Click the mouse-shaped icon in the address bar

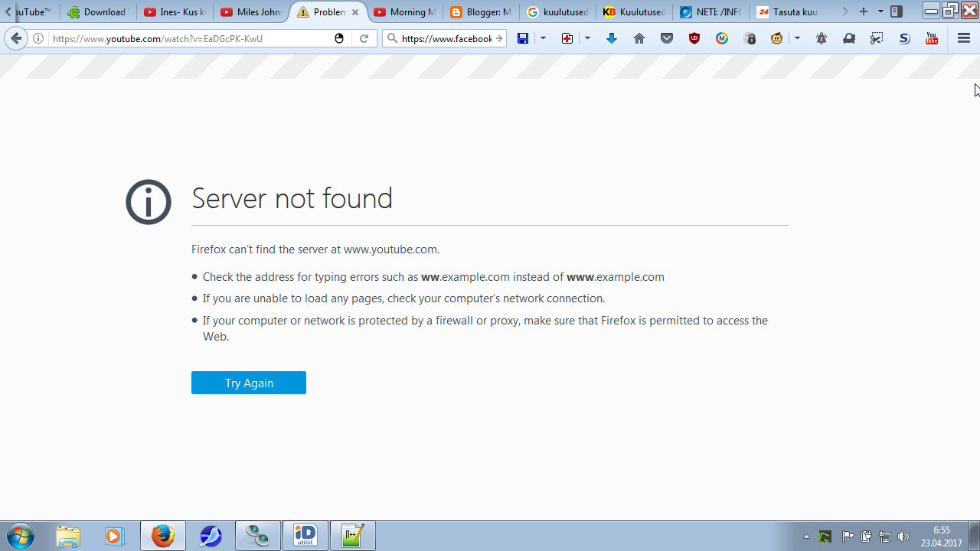pyautogui.click(x=339, y=38)
